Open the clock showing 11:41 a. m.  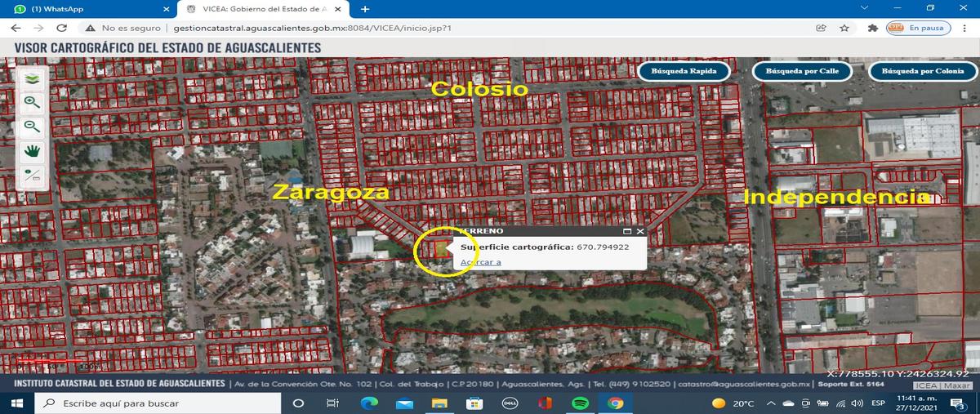(915, 403)
